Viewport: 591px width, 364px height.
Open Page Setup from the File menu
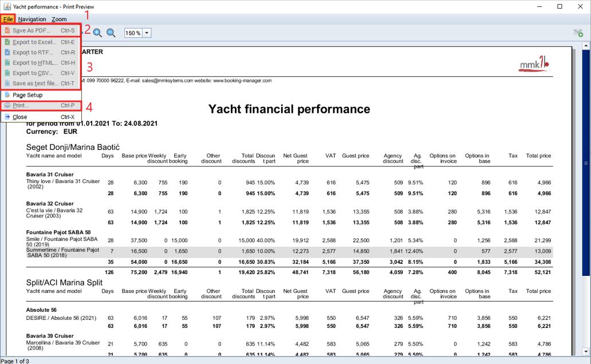pyautogui.click(x=41, y=95)
